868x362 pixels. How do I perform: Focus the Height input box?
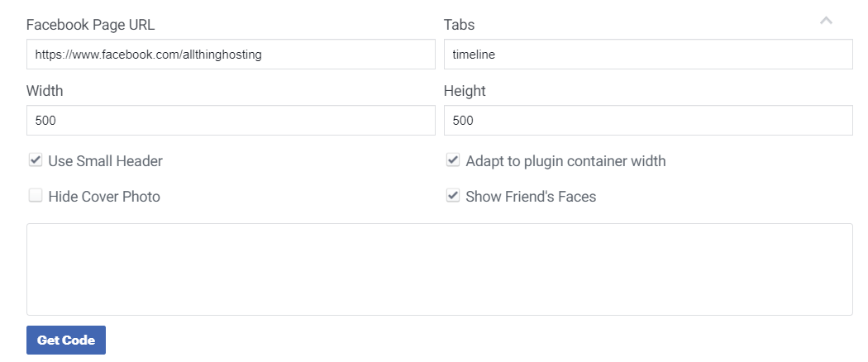coord(648,121)
